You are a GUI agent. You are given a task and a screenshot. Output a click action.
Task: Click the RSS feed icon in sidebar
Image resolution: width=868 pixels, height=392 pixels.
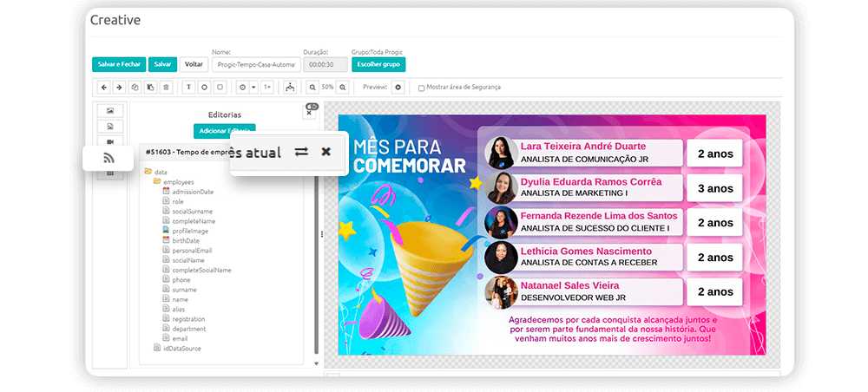(x=108, y=159)
